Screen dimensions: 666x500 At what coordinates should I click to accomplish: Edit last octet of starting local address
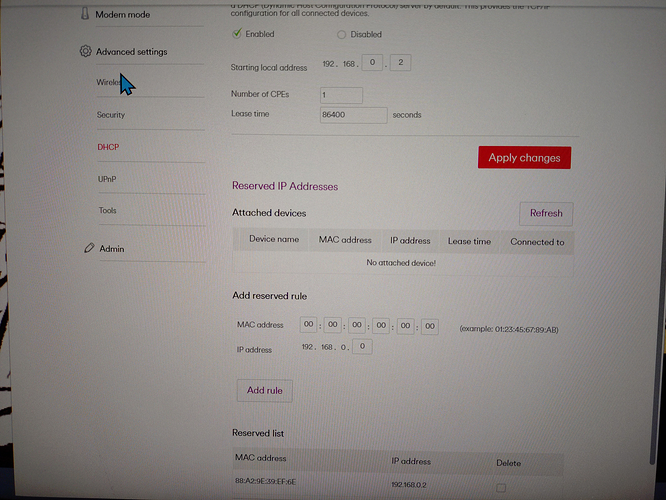pos(400,62)
